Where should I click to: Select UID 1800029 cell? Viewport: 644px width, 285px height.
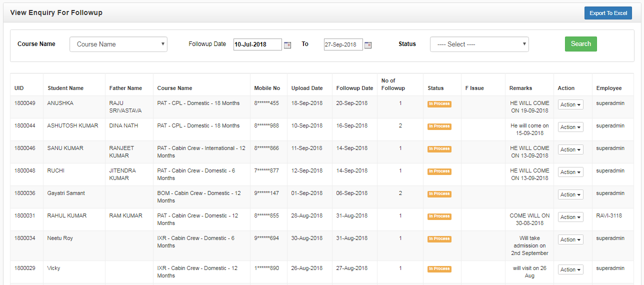[25, 268]
